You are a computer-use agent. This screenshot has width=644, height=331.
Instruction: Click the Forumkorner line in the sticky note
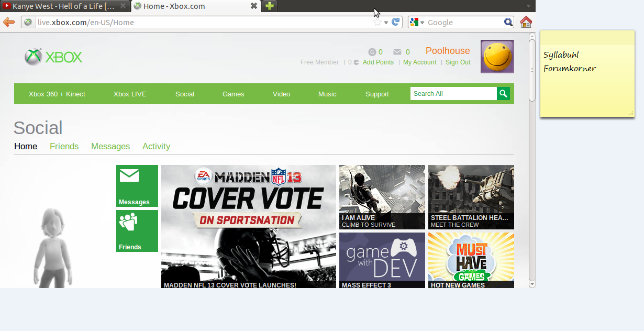(570, 69)
